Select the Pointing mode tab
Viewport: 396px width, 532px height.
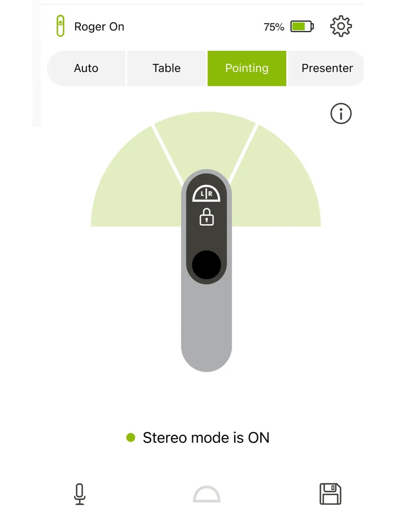click(247, 68)
